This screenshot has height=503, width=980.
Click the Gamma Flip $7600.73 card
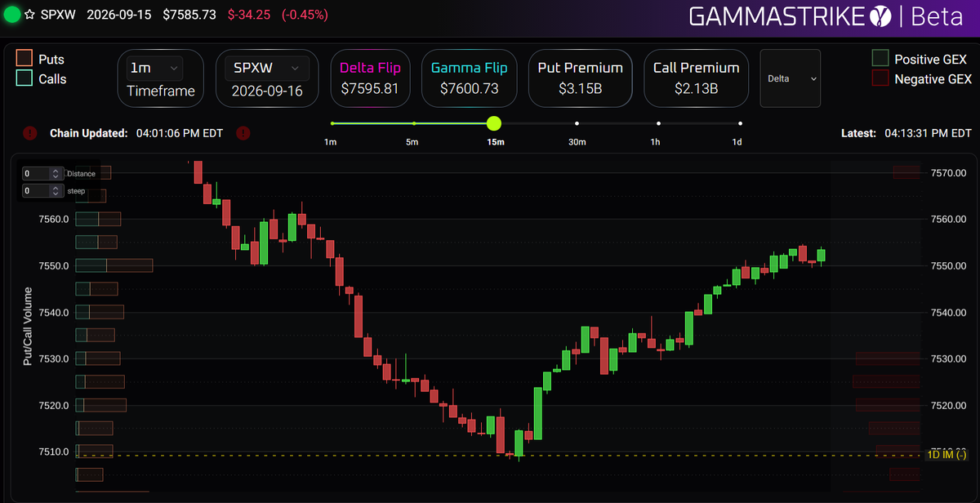click(x=469, y=78)
